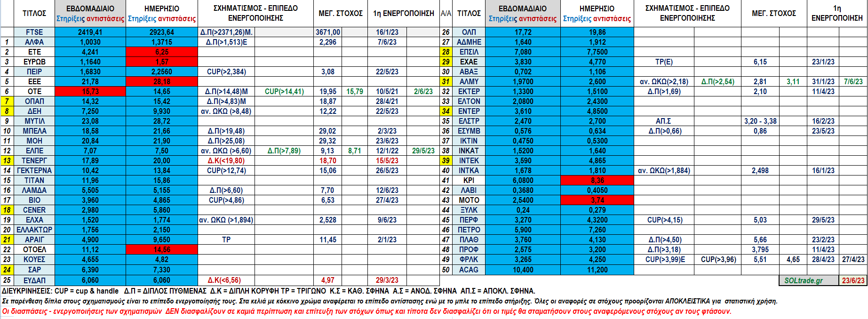868x319 pixels.
Task: Select the red Δ.Κ(<6,56) cell for ΕΥΔΑΠ
Action: pos(226,280)
